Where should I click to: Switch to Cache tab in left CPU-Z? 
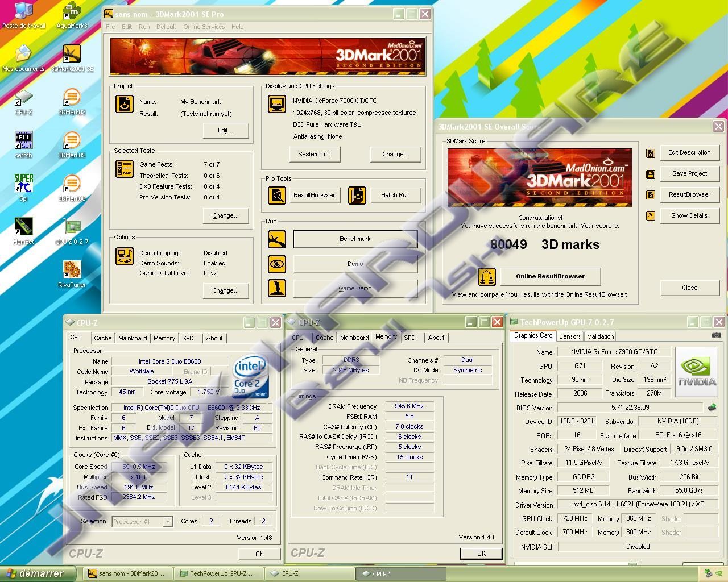pyautogui.click(x=103, y=338)
